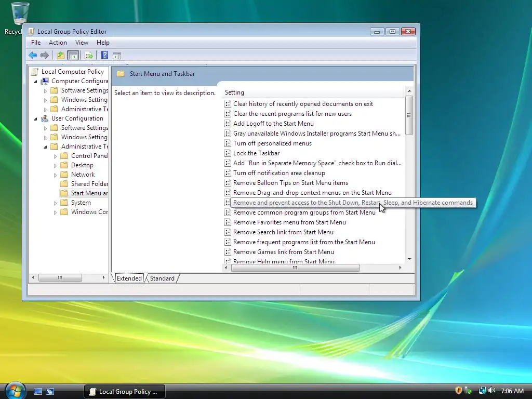This screenshot has width=532, height=399.
Task: Click the console tree horizontal scrollbar thumb
Action: [x=60, y=277]
